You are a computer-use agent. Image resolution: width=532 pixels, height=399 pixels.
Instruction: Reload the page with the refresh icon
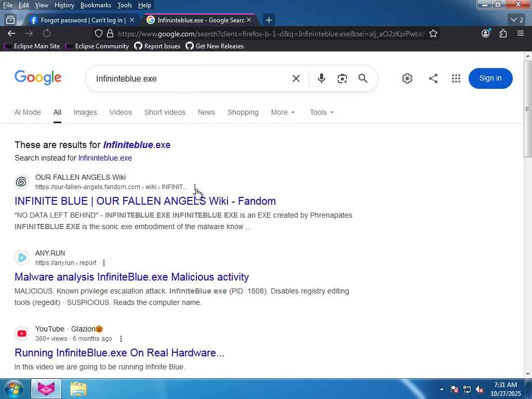(46, 33)
